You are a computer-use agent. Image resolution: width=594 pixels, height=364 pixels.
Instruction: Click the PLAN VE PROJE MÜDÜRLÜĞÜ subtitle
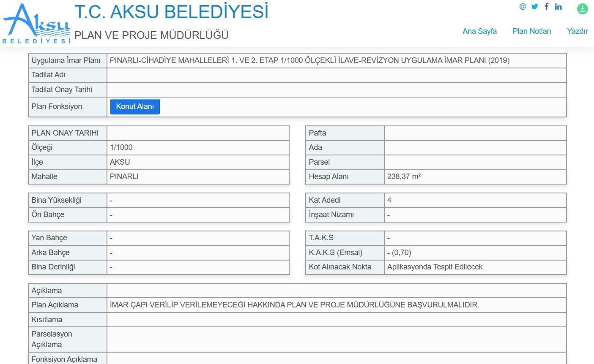[x=151, y=35]
